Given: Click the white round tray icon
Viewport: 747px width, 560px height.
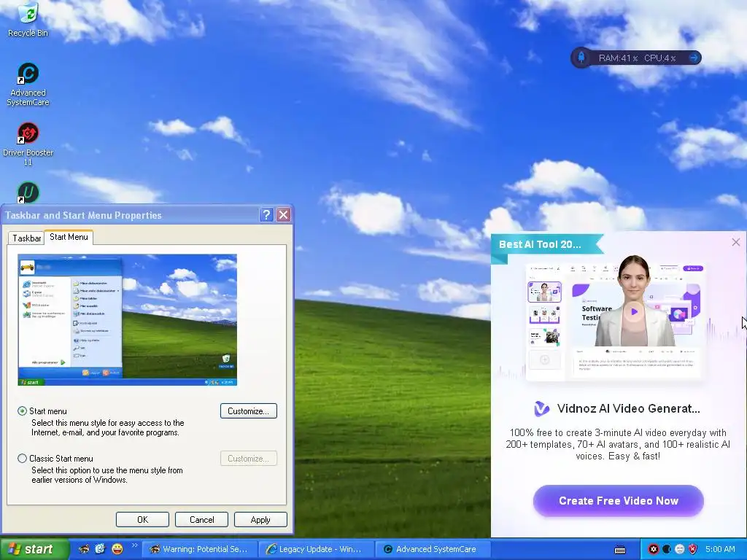Looking at the screenshot, I should 680,549.
